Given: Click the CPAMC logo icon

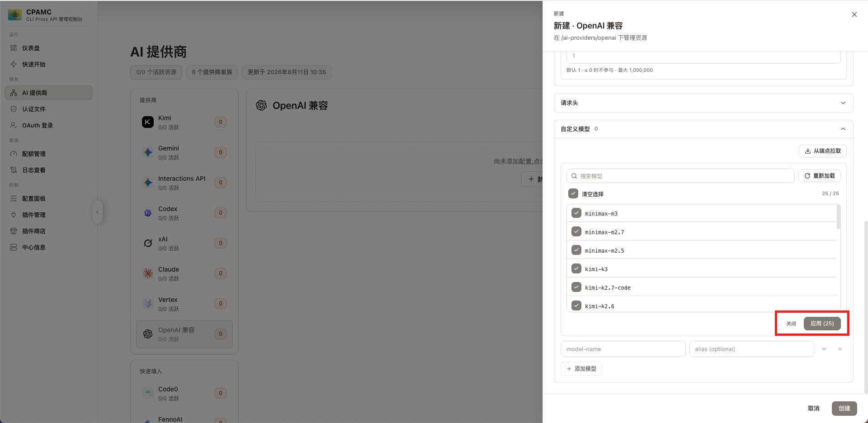Looking at the screenshot, I should pyautogui.click(x=15, y=15).
